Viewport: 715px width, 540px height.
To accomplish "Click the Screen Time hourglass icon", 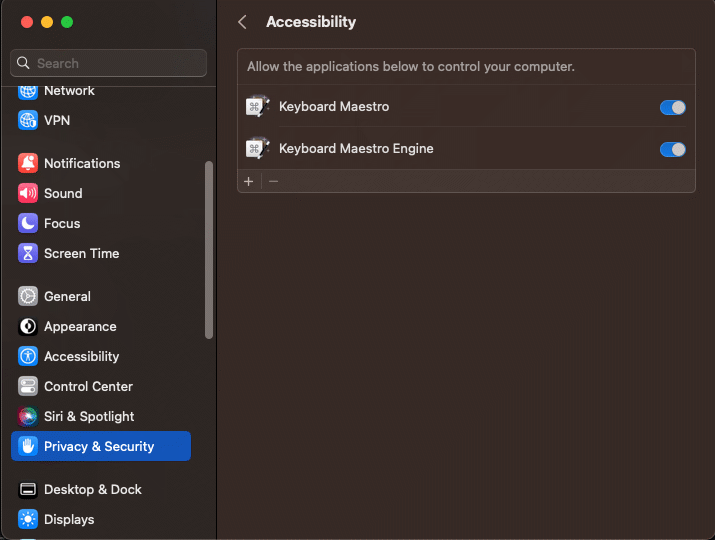I will 28,254.
